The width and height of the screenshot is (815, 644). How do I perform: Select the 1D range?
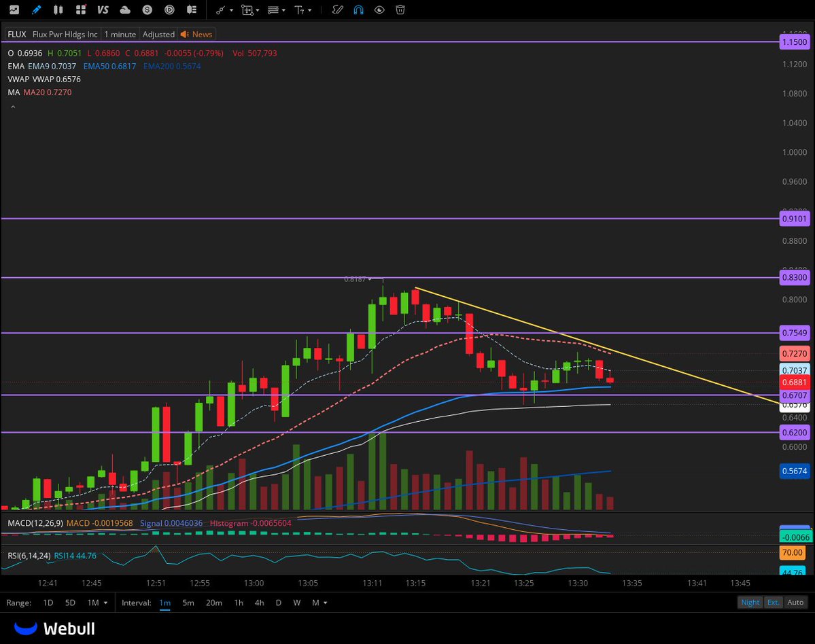point(48,603)
